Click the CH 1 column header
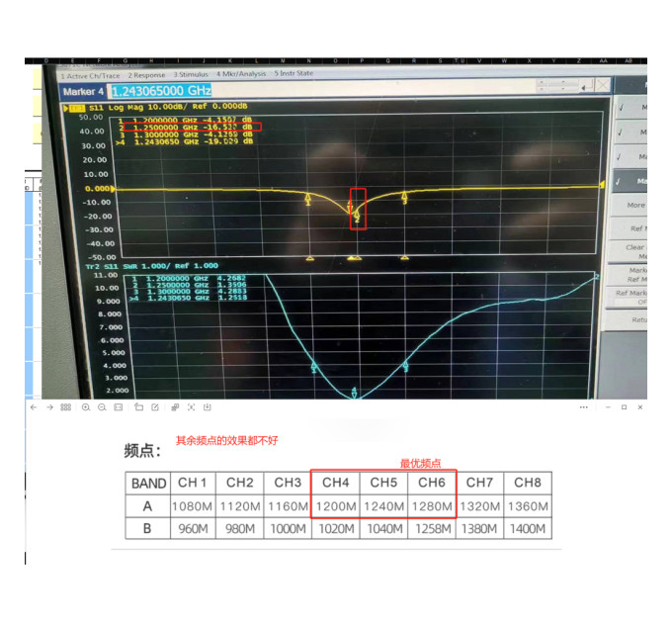The height and width of the screenshot is (623, 672). click(x=193, y=484)
